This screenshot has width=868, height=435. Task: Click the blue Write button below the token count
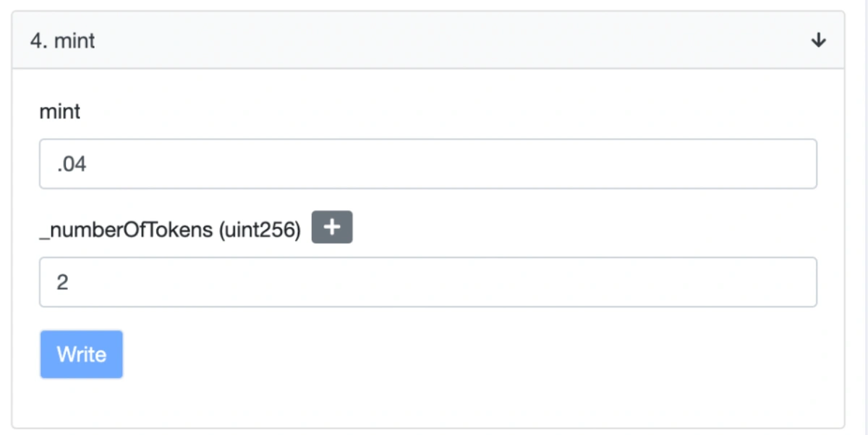[82, 355]
